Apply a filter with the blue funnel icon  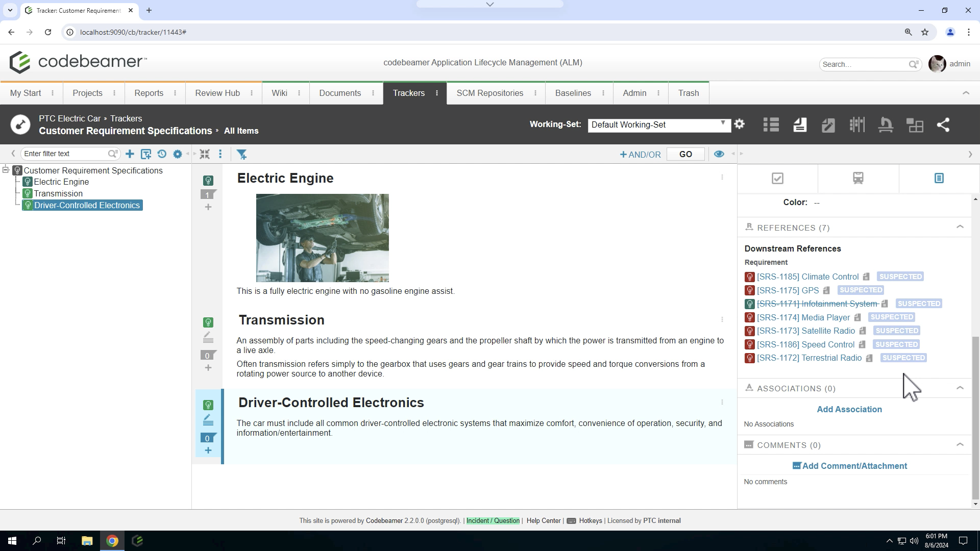coord(242,154)
